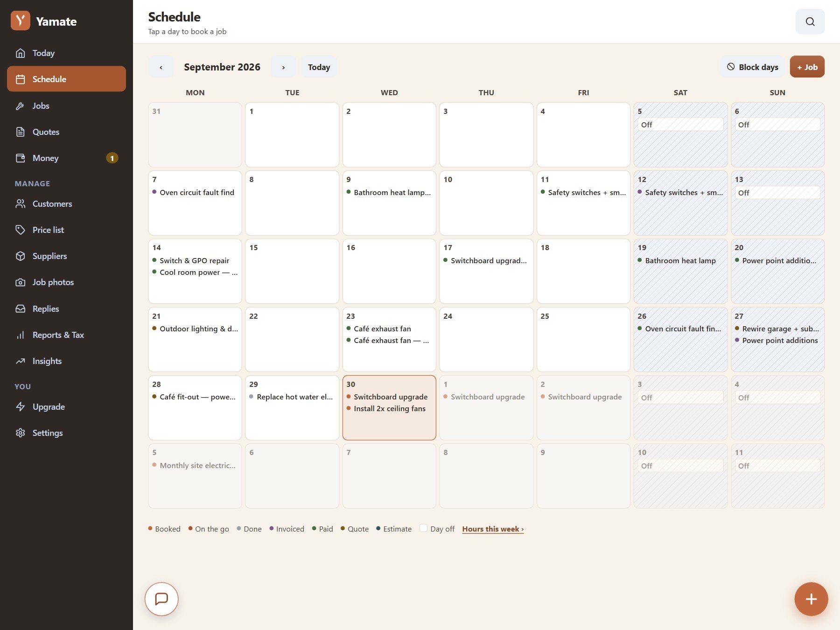Click the Today home icon
This screenshot has width=840, height=630.
coord(21,53)
